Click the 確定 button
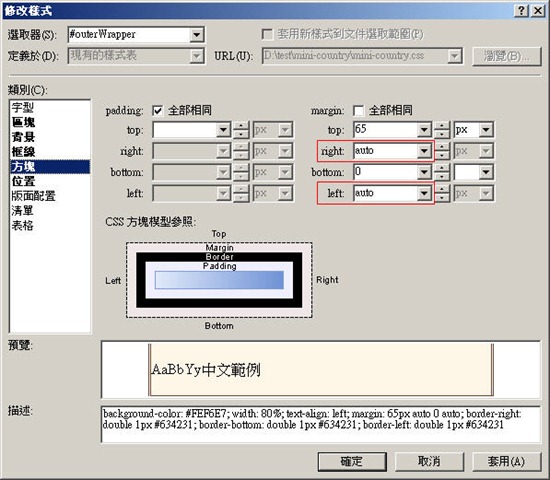The image size is (550, 480). 352,461
